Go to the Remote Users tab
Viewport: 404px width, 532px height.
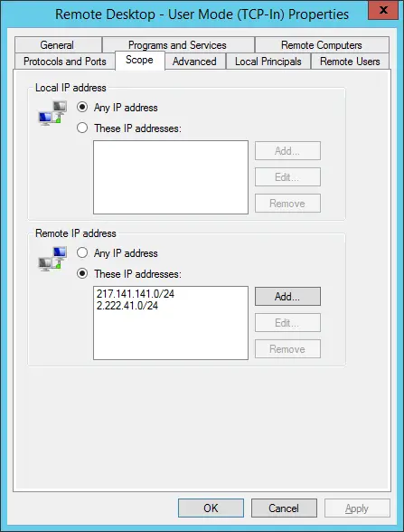pos(350,62)
